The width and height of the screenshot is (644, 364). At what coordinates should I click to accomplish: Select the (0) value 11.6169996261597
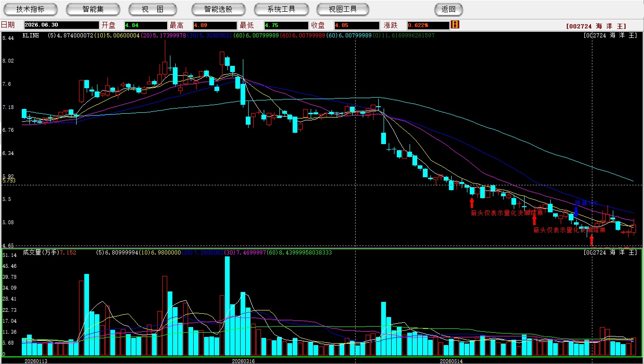[407, 36]
